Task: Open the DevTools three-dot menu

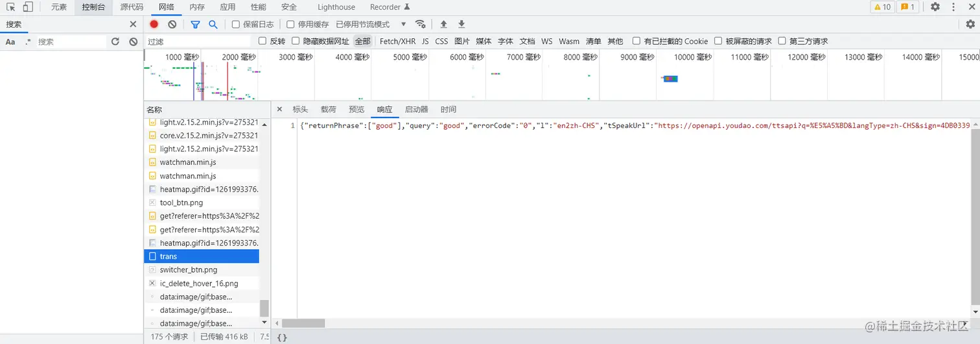Action: pyautogui.click(x=953, y=7)
